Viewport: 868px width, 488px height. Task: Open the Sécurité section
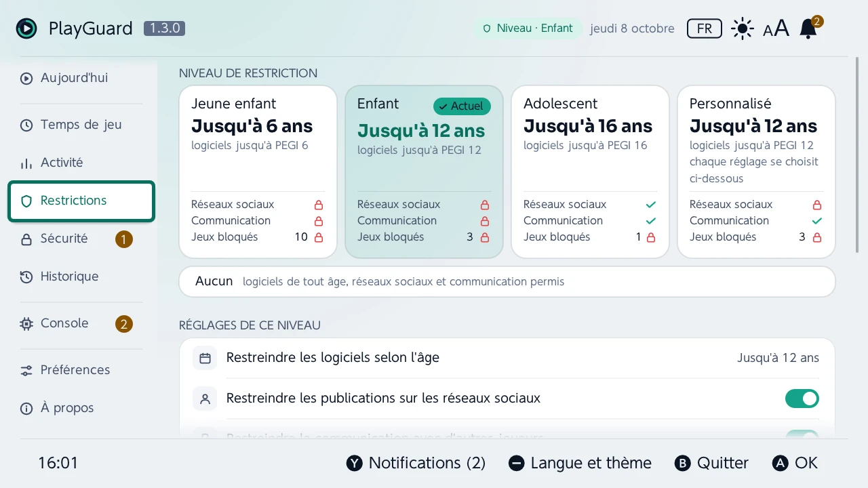81,239
